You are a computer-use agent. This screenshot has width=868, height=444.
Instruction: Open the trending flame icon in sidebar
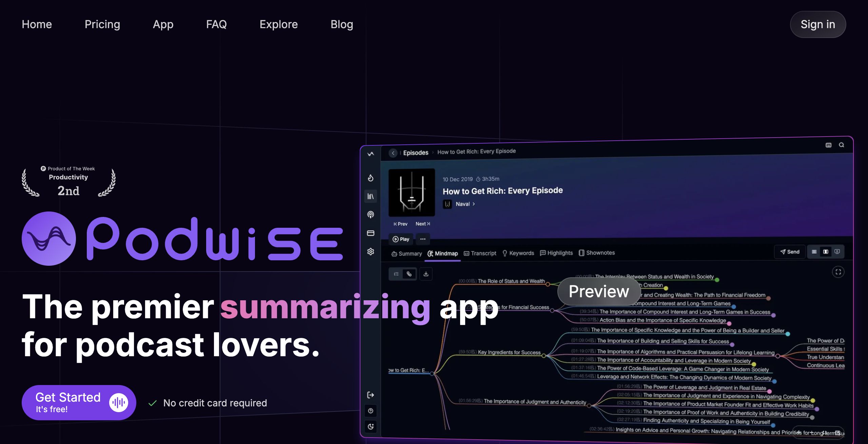(x=371, y=178)
